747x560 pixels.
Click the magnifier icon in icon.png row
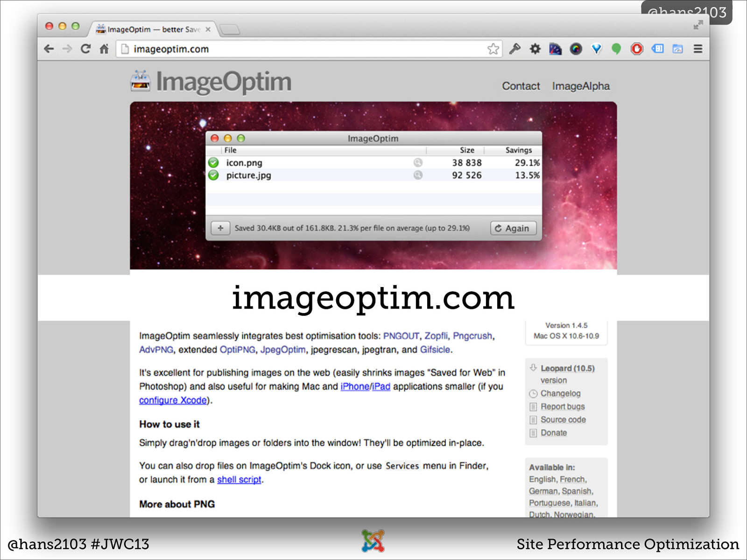point(418,162)
